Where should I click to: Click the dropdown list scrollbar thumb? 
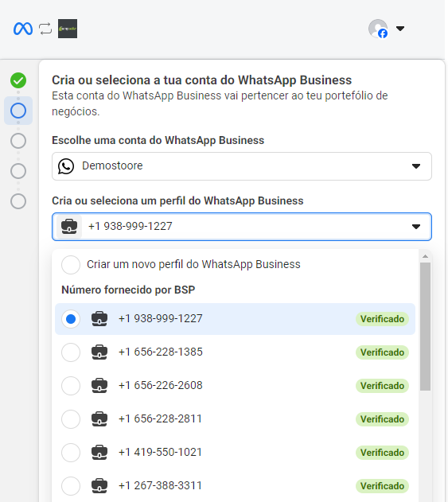(x=425, y=326)
